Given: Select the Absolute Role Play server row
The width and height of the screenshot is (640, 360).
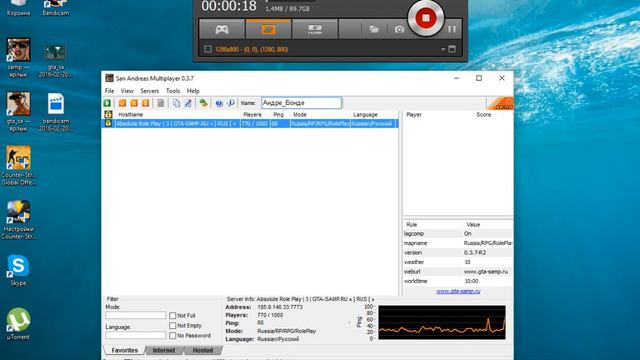Looking at the screenshot, I should click(250, 123).
